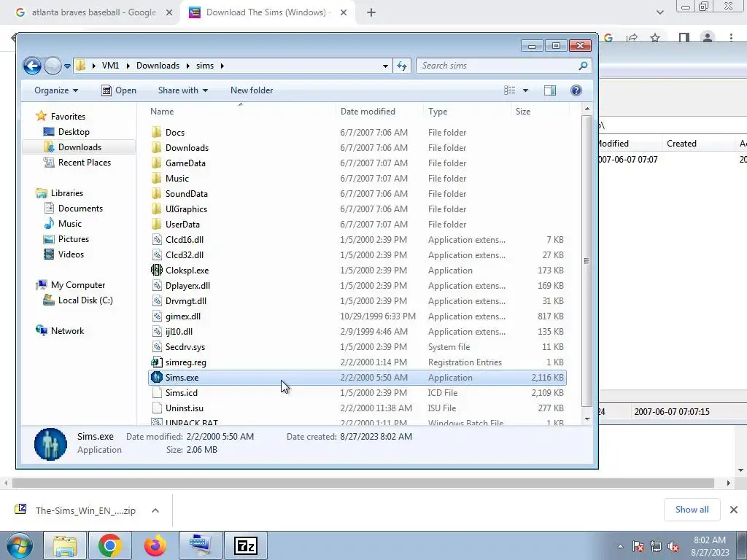Click the 7-Zip taskbar icon
This screenshot has height=560, width=747.
click(x=246, y=545)
